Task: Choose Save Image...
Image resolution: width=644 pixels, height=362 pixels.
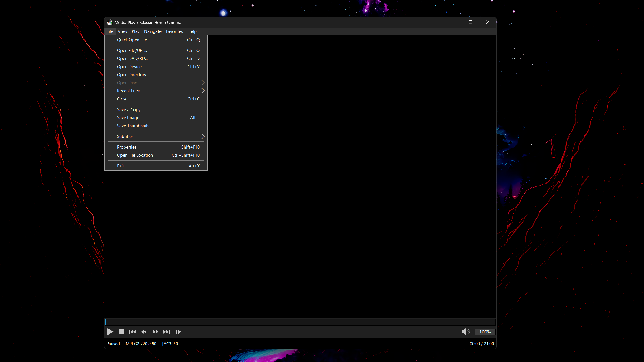Action: click(x=156, y=117)
